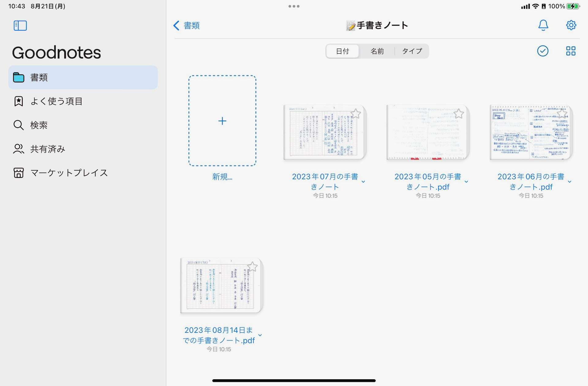The image size is (588, 386).
Task: Open Goodnotes settings gear
Action: coord(571,25)
